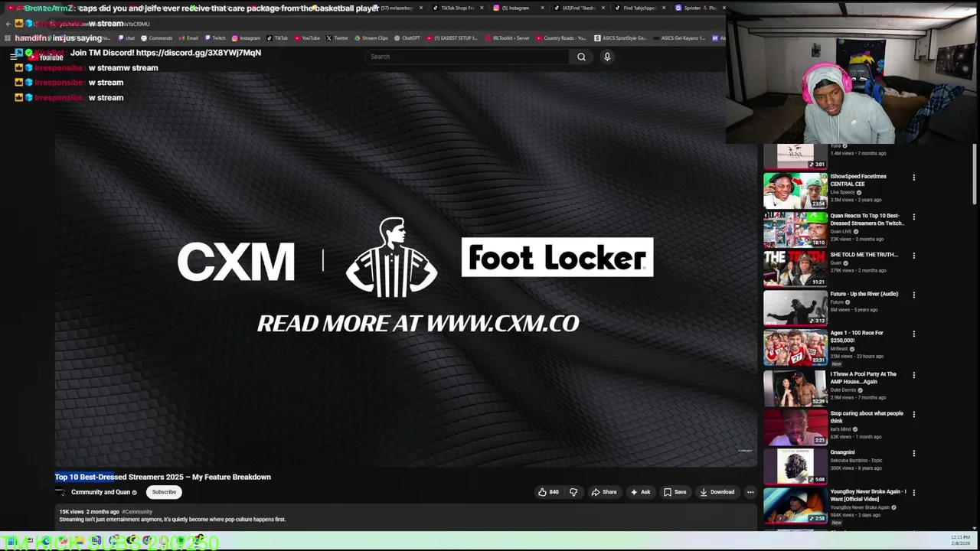980x551 pixels.
Task: Click the Cxmmunity channel avatar
Action: (60, 492)
